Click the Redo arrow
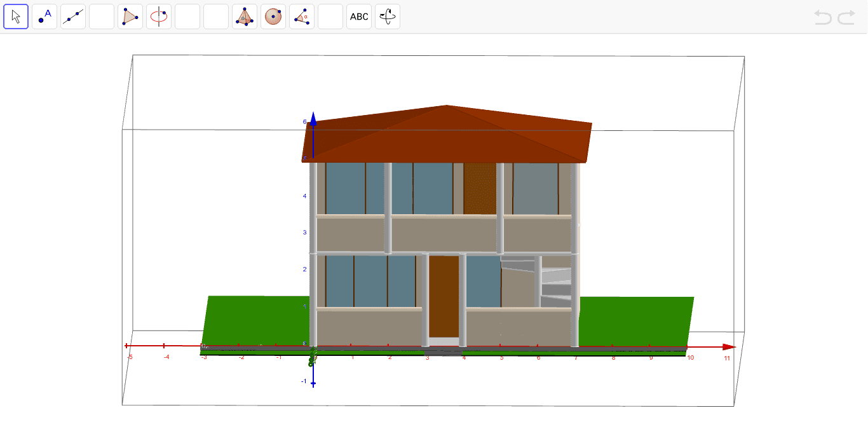The height and width of the screenshot is (429, 868). 846,17
